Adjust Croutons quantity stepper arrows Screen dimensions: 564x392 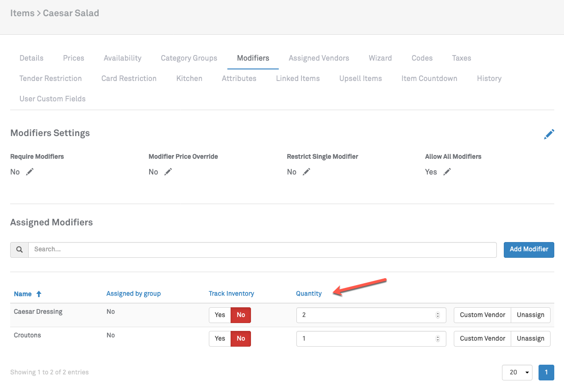pos(438,339)
